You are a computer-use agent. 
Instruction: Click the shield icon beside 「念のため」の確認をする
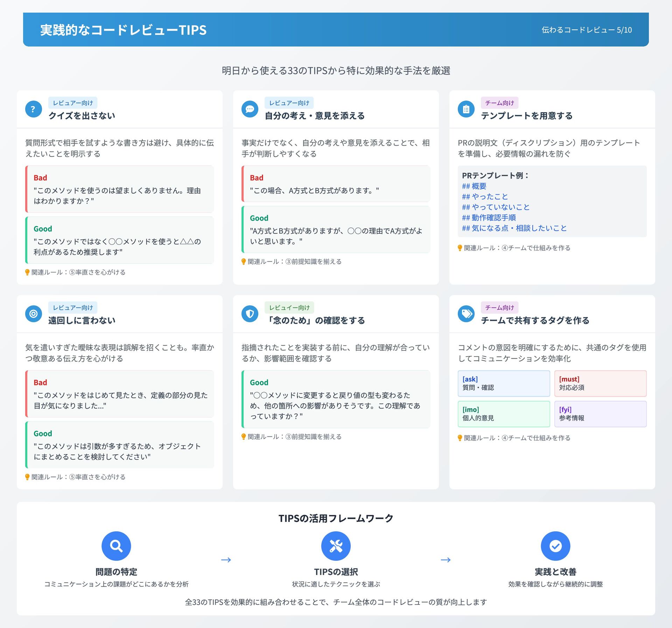[x=250, y=314]
